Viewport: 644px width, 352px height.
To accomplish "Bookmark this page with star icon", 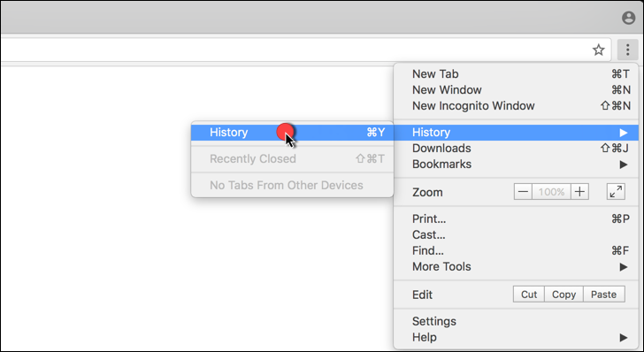I will coord(598,50).
